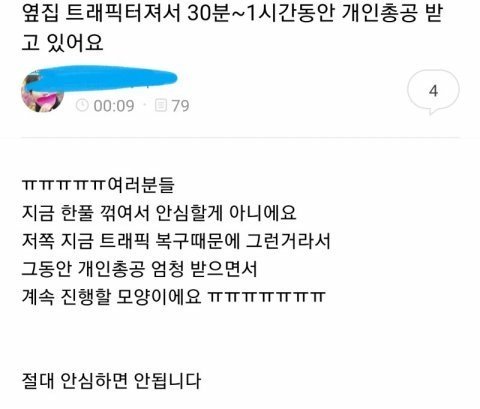The image size is (480, 409).
Task: Click the trailing ㅠㅠㅠㅠㅠㅠㅠ crying characters
Action: (266, 297)
